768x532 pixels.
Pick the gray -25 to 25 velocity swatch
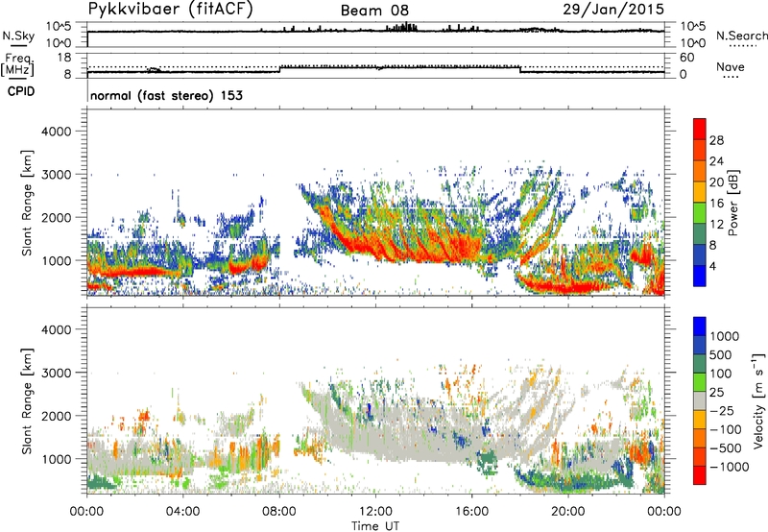pyautogui.click(x=700, y=401)
